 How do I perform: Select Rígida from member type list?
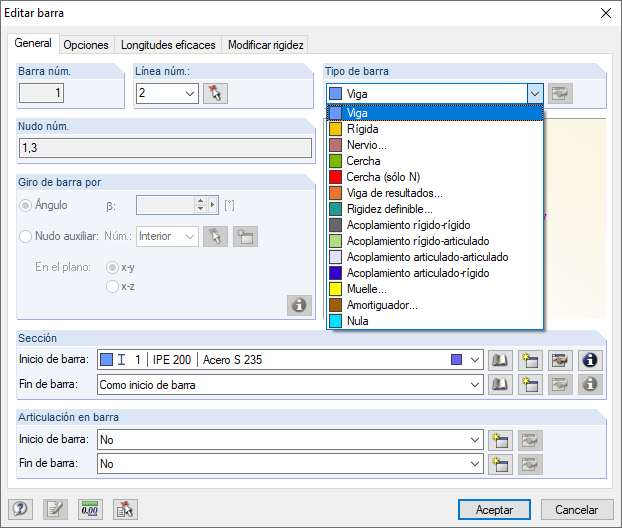[435, 129]
